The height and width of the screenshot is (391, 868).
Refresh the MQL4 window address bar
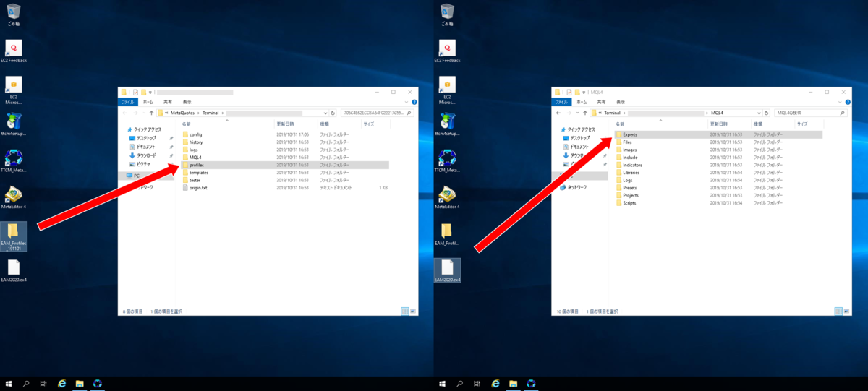767,113
